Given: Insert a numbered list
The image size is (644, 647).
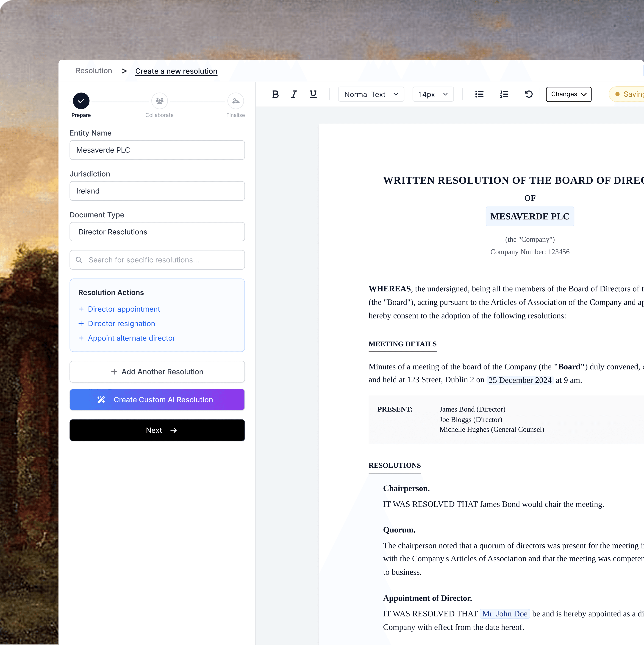Looking at the screenshot, I should click(504, 94).
